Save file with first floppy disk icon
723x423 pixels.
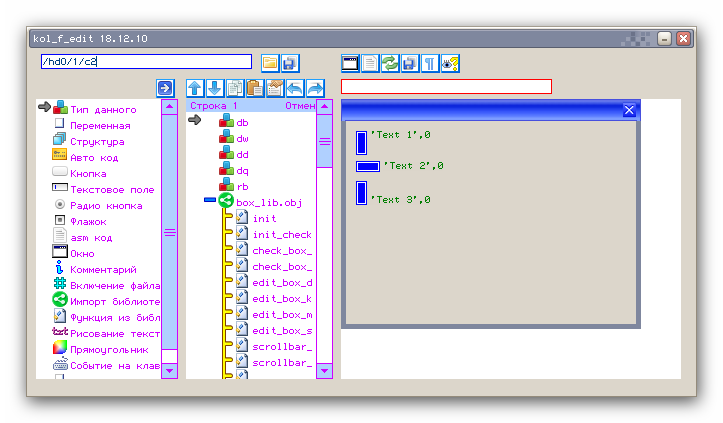click(290, 63)
